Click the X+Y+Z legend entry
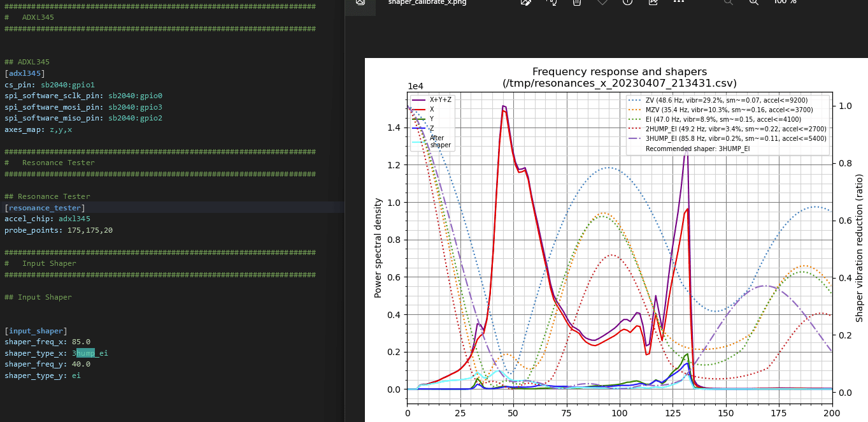Screen dimensions: 868x422 [x=432, y=100]
